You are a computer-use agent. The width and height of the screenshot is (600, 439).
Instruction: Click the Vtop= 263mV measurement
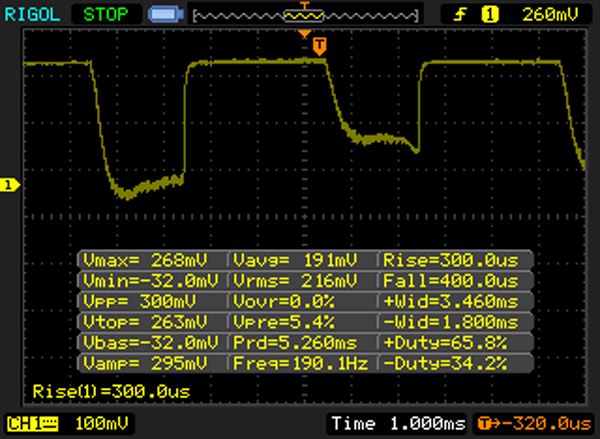(x=145, y=322)
